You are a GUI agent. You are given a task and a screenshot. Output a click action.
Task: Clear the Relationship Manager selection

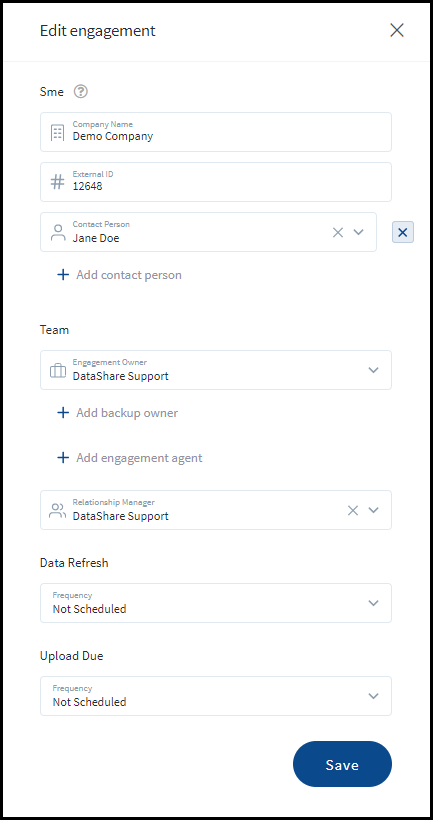click(353, 510)
